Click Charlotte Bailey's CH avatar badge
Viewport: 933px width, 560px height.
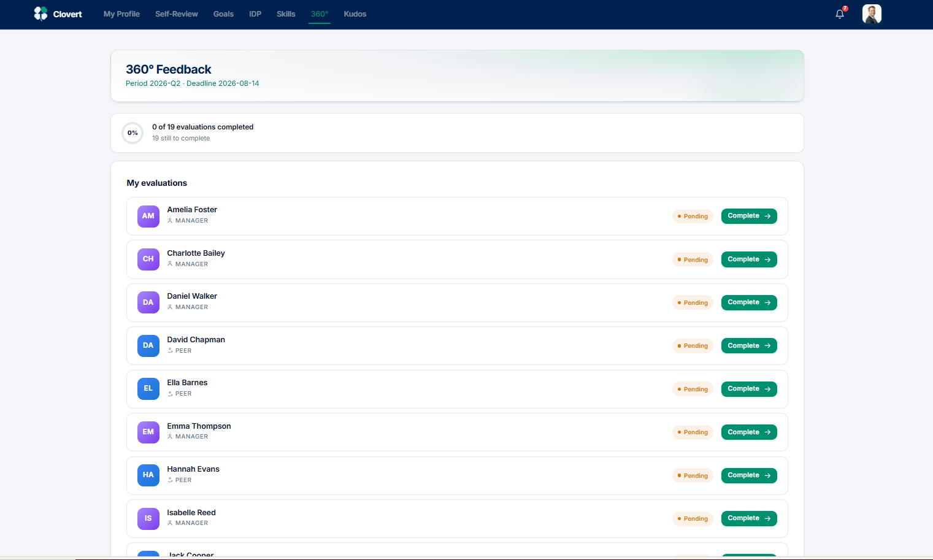(x=148, y=259)
